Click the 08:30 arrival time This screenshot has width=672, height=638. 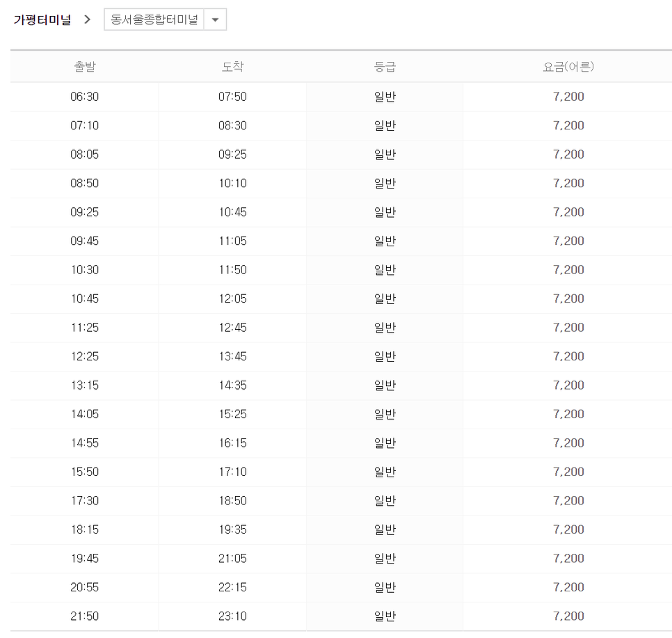click(233, 125)
